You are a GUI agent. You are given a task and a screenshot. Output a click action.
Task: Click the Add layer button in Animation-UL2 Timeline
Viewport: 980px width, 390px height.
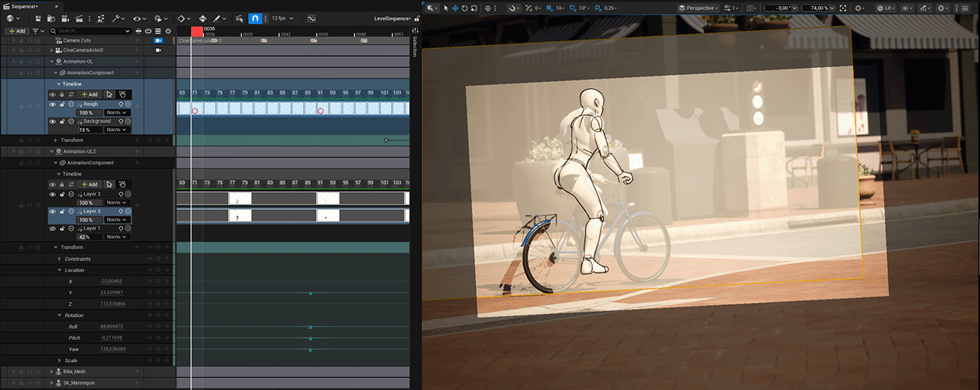(x=90, y=185)
